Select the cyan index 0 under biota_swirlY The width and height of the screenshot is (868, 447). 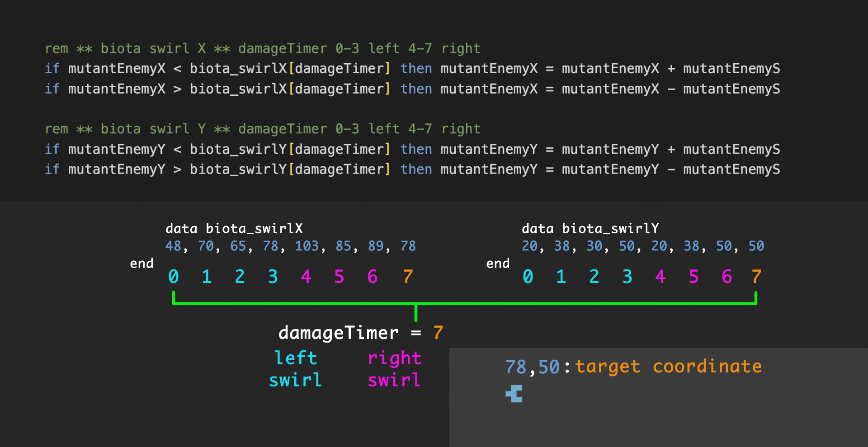(x=528, y=277)
